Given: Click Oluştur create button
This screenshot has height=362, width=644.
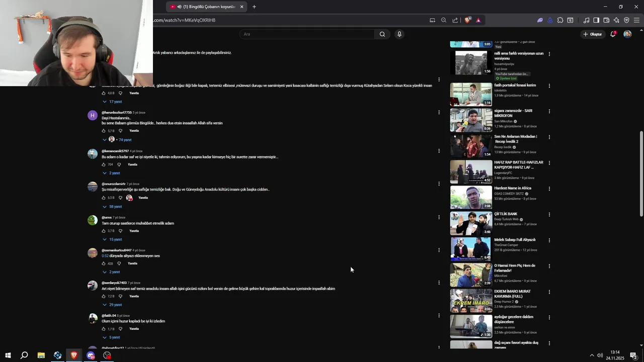Looking at the screenshot, I should [592, 34].
